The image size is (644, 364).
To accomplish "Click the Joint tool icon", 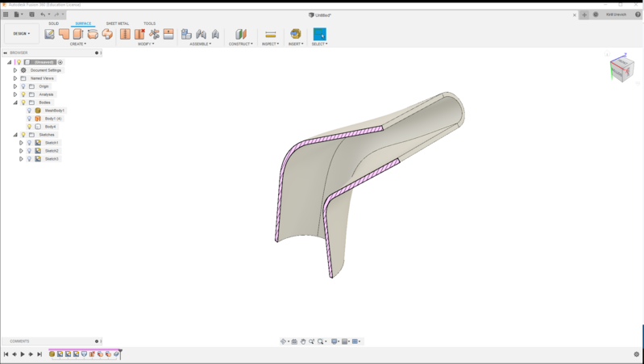I will click(201, 34).
